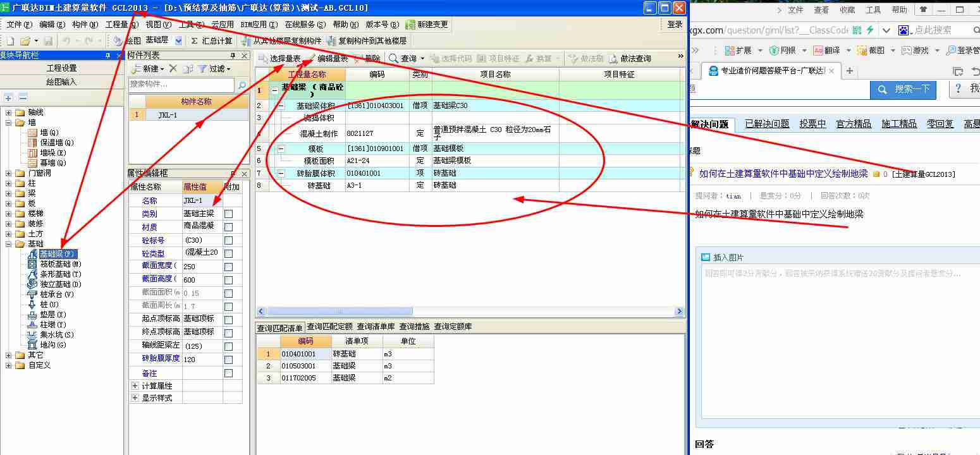Click 做法查询 toolbar button

630,58
